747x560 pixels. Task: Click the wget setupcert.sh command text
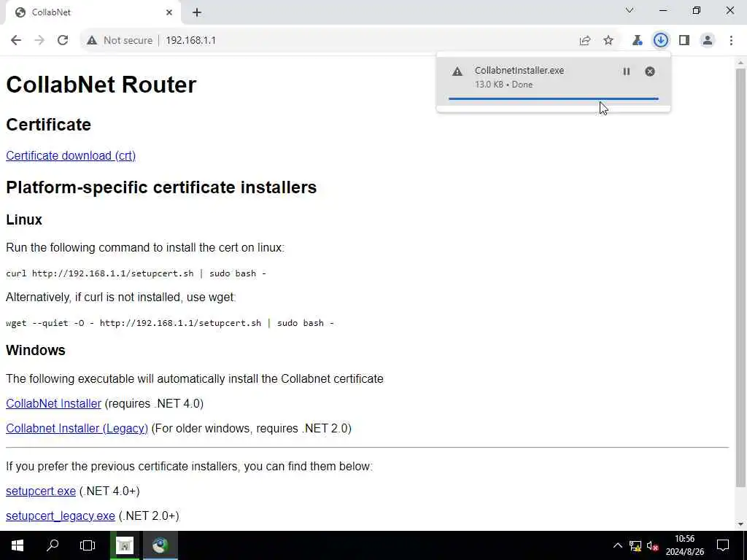pos(169,323)
